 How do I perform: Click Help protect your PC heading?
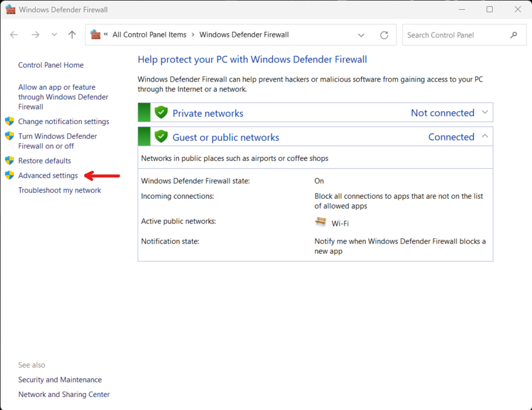click(252, 60)
